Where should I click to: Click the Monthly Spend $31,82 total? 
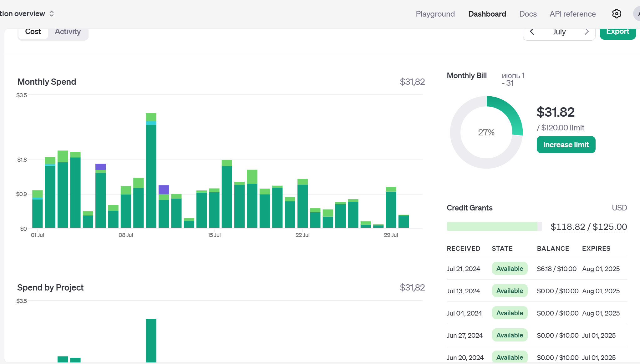tap(412, 82)
